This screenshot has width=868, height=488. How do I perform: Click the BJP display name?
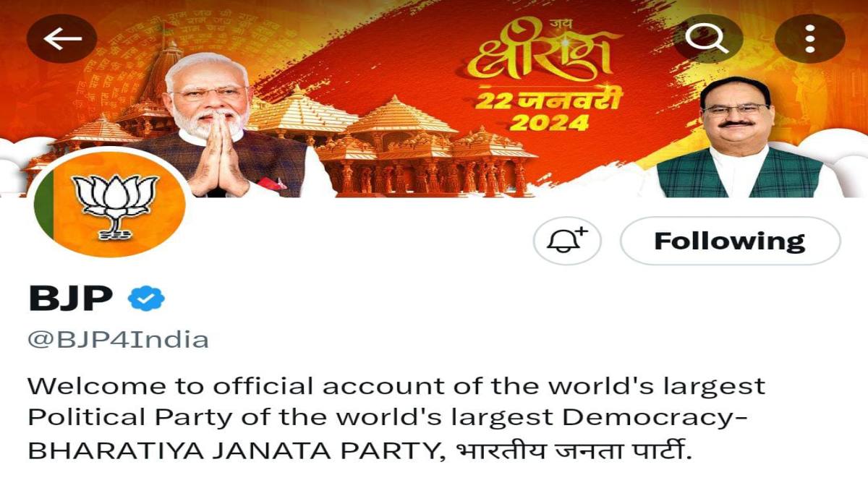tap(71, 299)
